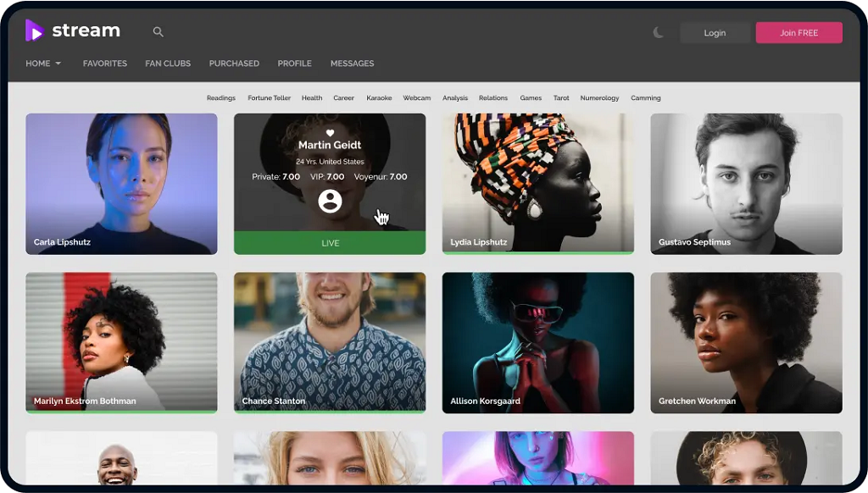Filter by Readings category

click(221, 98)
